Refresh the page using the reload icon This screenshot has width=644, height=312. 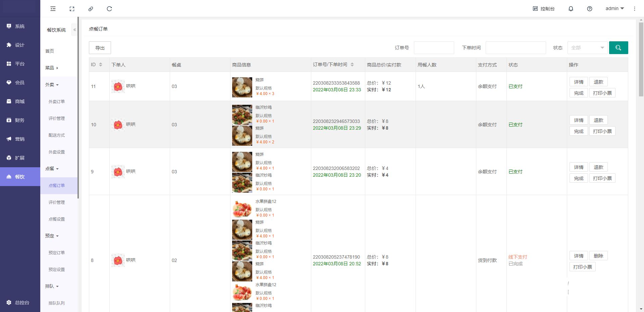[109, 9]
